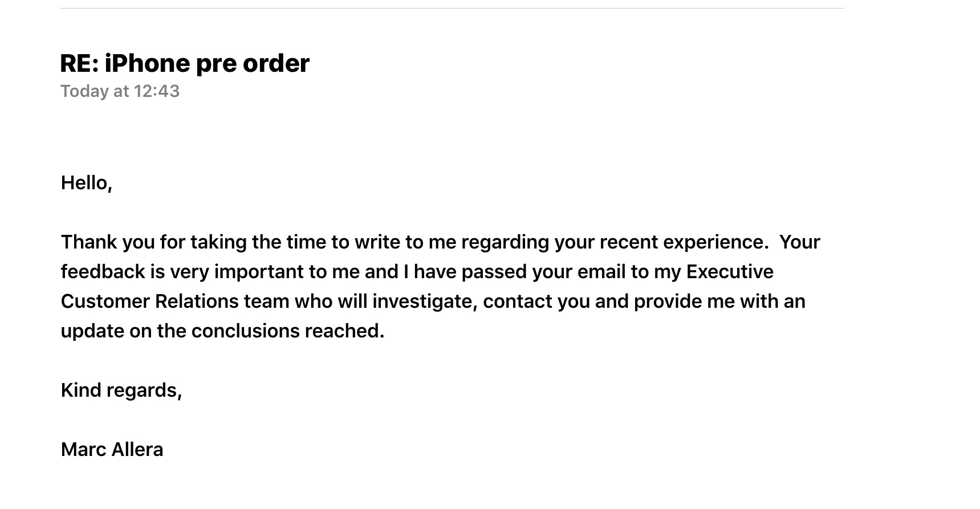Select the word feedback in the second line
The image size is (980, 509).
pyautogui.click(x=103, y=272)
